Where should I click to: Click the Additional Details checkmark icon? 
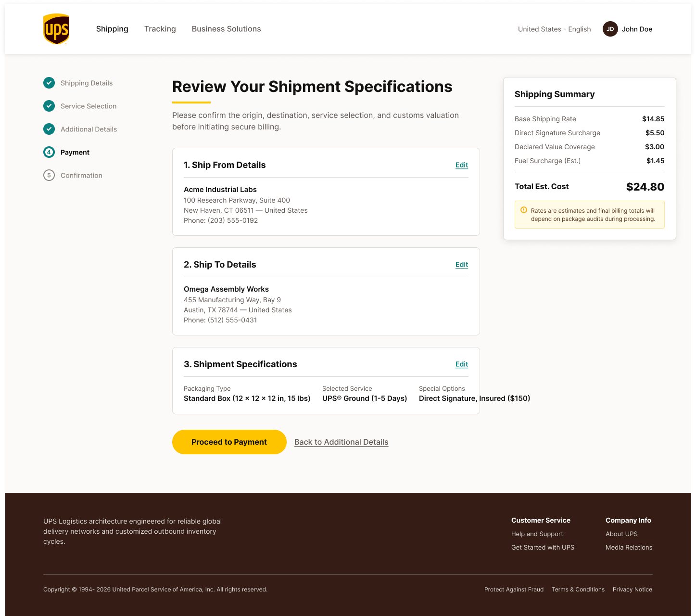click(x=49, y=129)
